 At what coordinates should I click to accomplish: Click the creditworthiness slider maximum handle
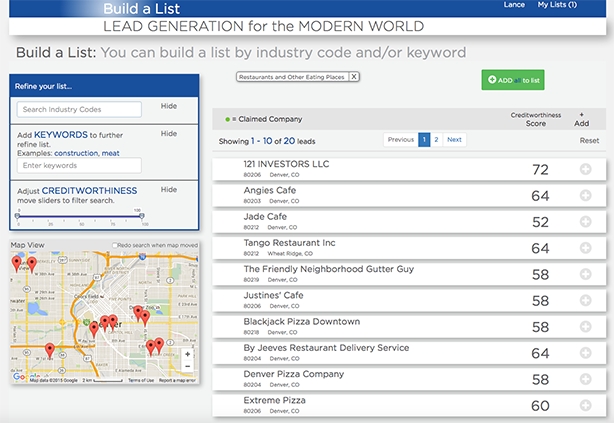click(142, 216)
